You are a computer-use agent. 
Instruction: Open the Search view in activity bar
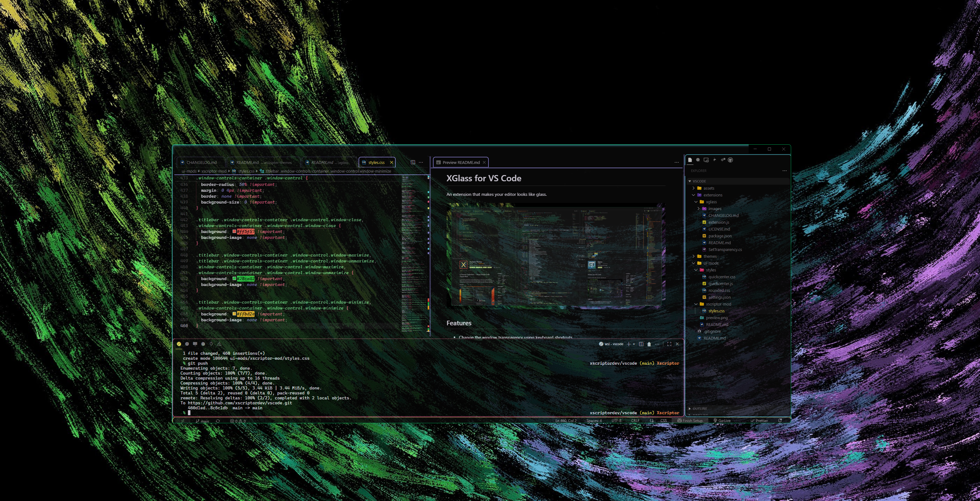[x=698, y=160]
